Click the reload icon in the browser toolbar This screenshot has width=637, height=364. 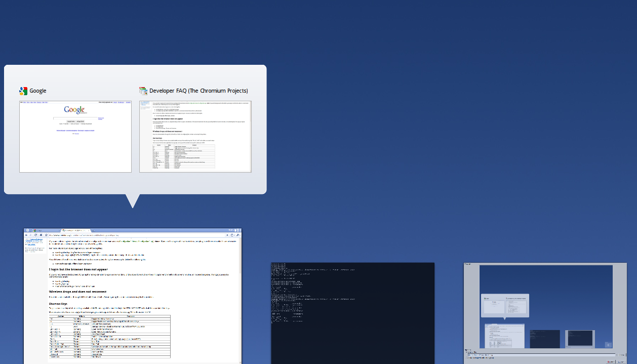35,235
